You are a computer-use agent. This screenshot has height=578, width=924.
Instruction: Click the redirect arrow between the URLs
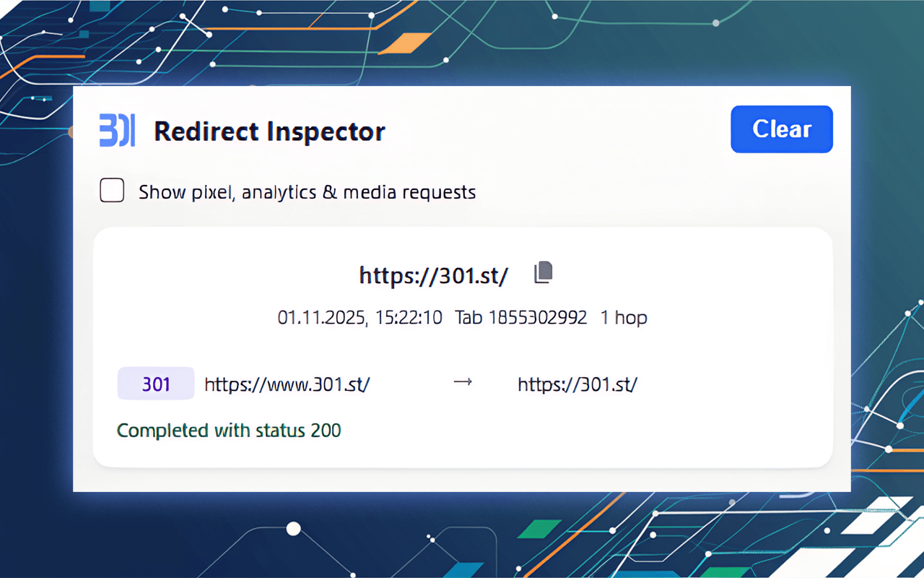(x=463, y=383)
